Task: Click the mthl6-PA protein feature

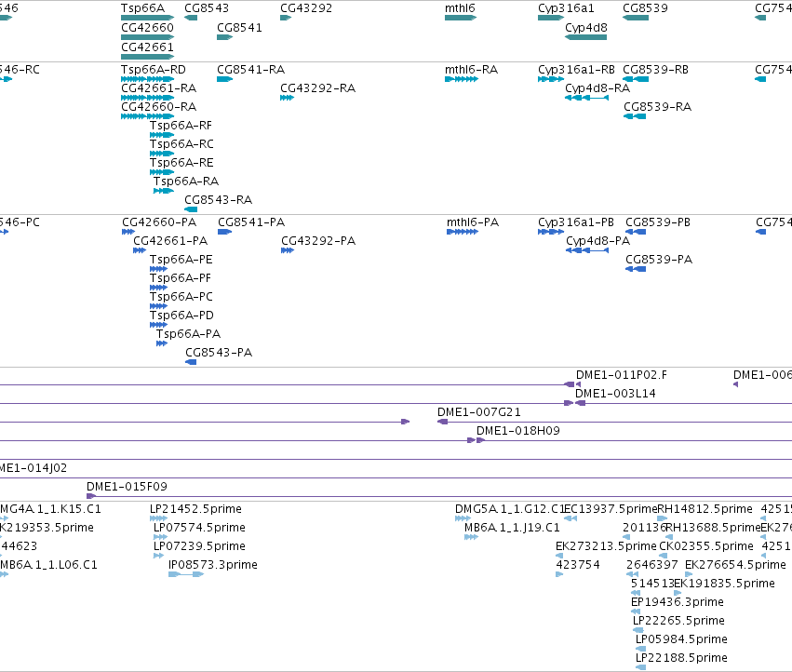Action: [x=463, y=232]
